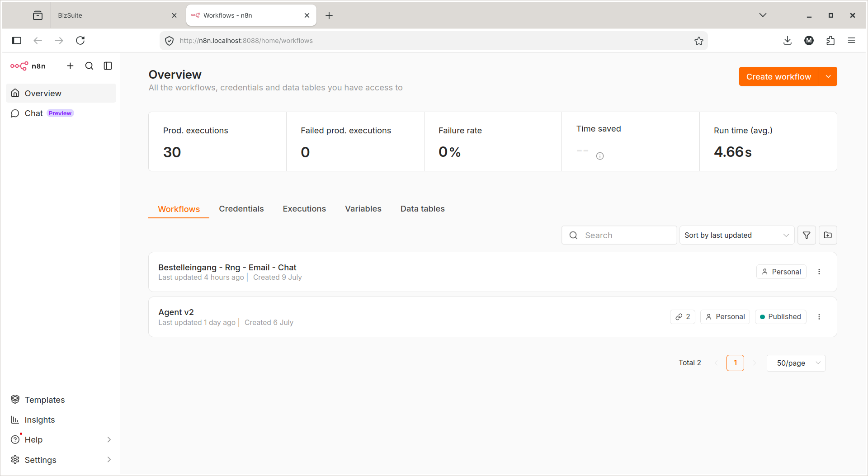Screen dimensions: 868x476
Task: Click the plus icon in n8n sidebar
Action: click(70, 66)
